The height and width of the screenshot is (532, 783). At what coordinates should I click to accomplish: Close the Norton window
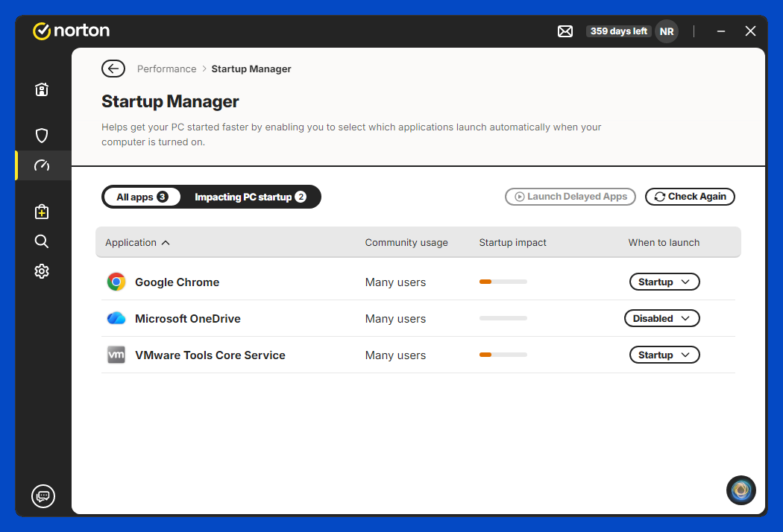click(x=750, y=31)
